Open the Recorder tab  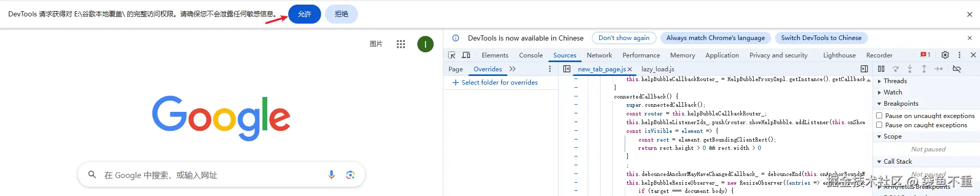tap(879, 55)
